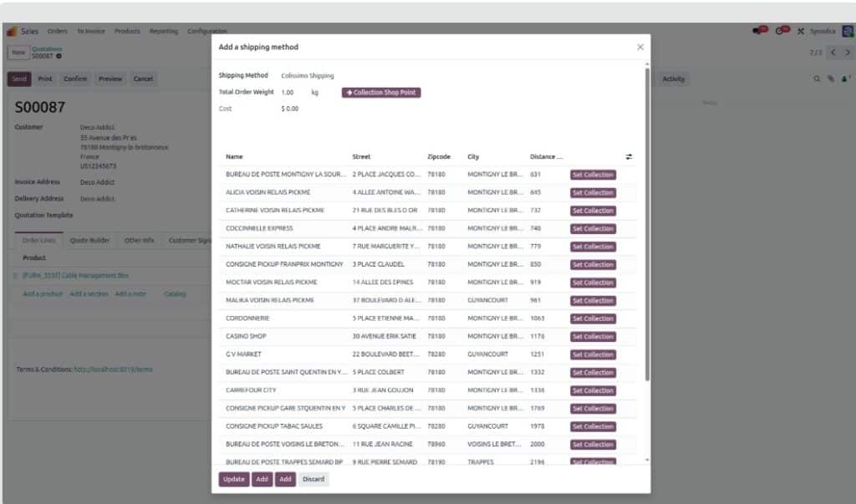This screenshot has width=856, height=504.
Task: Close the Add a shipping method dialog
Action: [x=640, y=48]
